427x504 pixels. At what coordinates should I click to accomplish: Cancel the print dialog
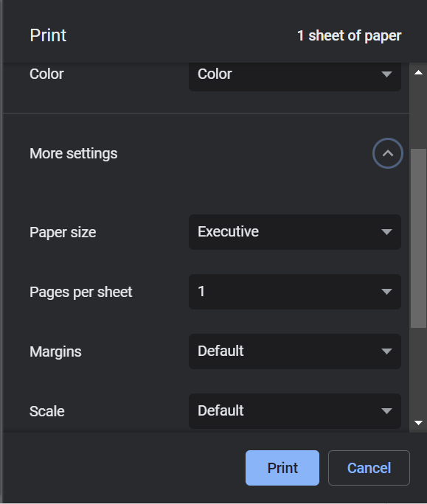click(369, 468)
